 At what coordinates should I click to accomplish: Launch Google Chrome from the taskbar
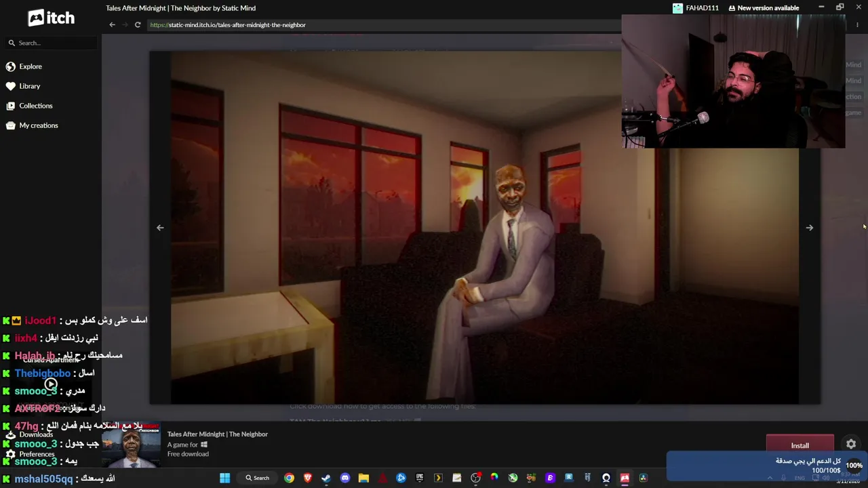coord(290,478)
